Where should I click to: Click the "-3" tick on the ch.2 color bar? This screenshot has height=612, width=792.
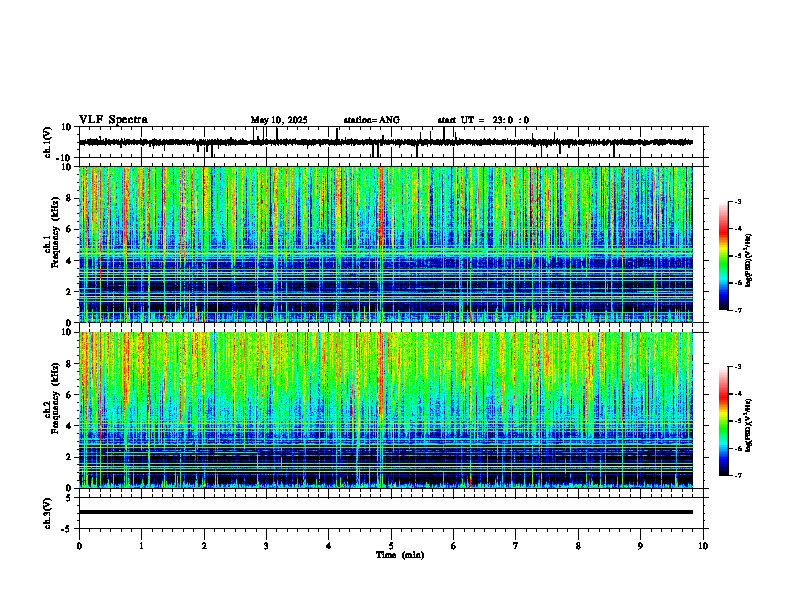tap(737, 367)
